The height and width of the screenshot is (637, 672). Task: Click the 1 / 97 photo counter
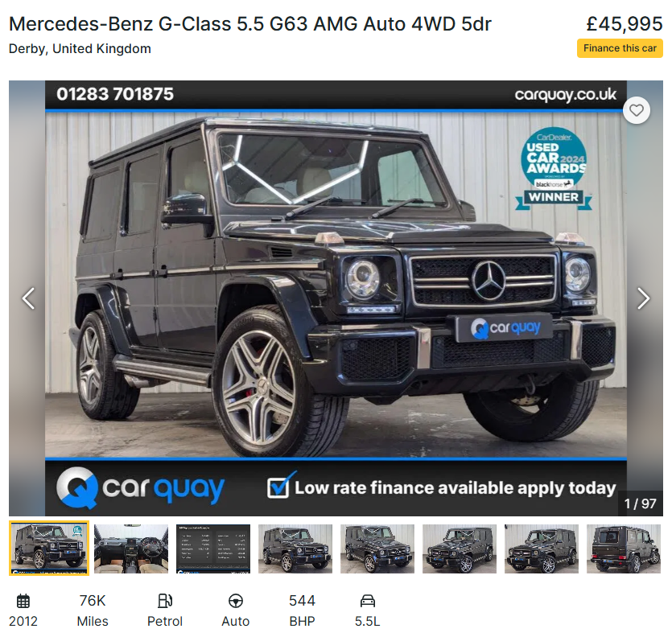click(641, 503)
